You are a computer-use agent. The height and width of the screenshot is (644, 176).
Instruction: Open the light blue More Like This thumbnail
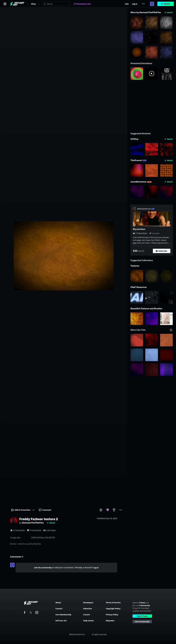151,355
